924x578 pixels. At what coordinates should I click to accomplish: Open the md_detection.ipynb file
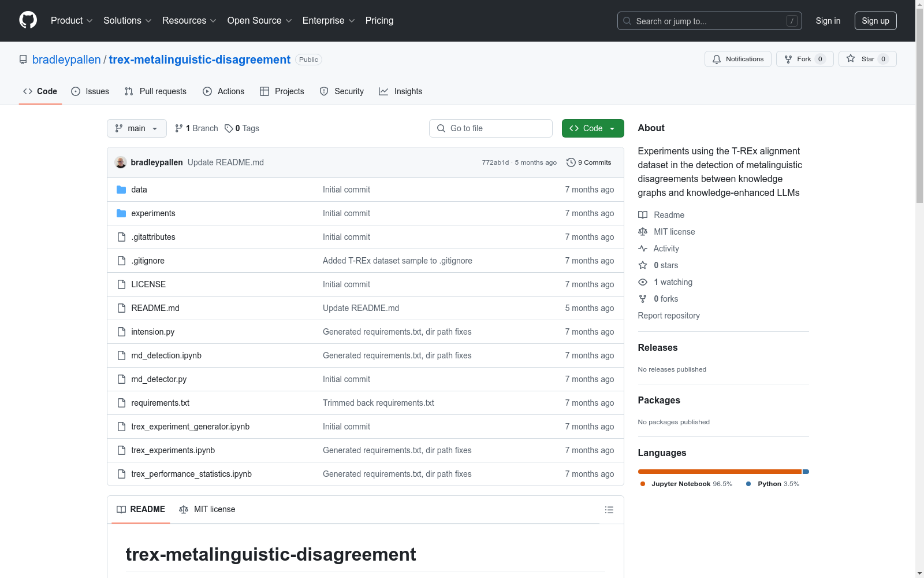pos(166,355)
